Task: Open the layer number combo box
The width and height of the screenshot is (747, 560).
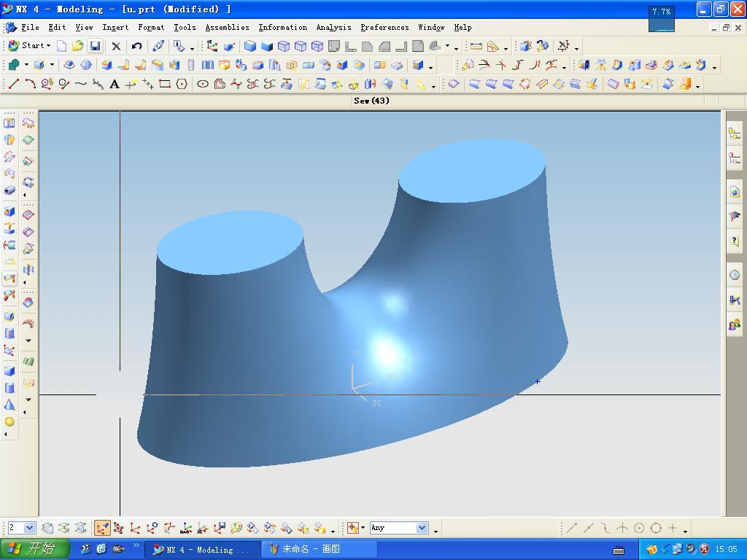Action: [30, 528]
